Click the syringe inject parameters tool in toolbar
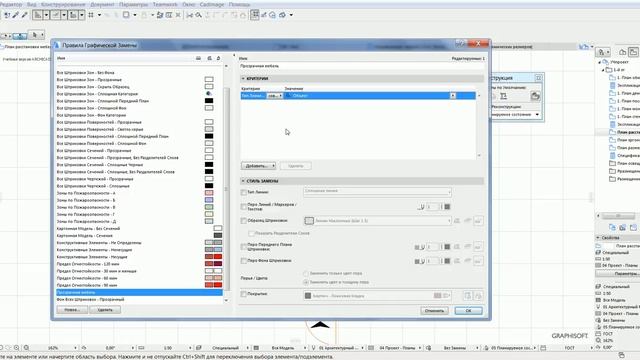The width and height of the screenshot is (640, 360). [x=24, y=15]
